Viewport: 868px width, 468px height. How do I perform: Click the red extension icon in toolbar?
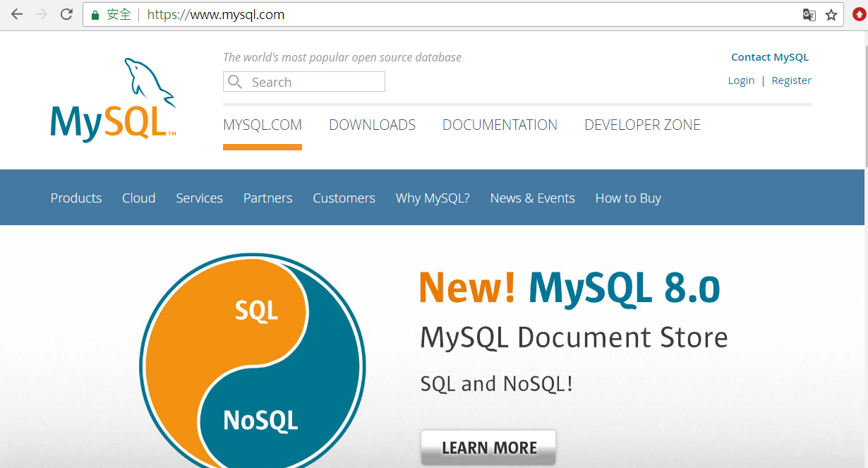point(859,14)
